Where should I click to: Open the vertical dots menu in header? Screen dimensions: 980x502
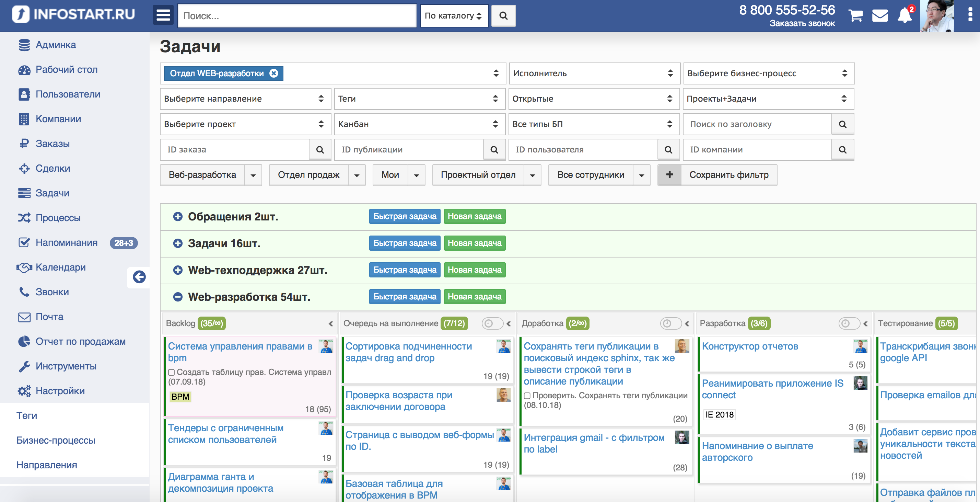[970, 14]
